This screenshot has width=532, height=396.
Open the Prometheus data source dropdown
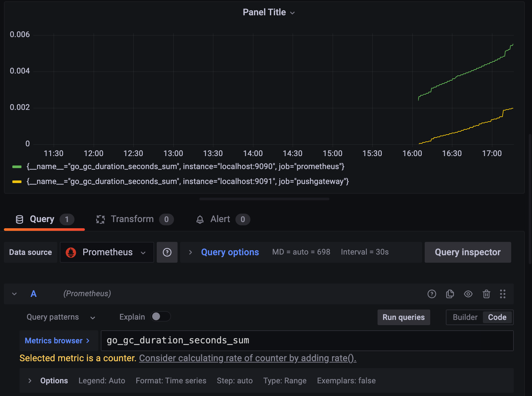pyautogui.click(x=107, y=252)
